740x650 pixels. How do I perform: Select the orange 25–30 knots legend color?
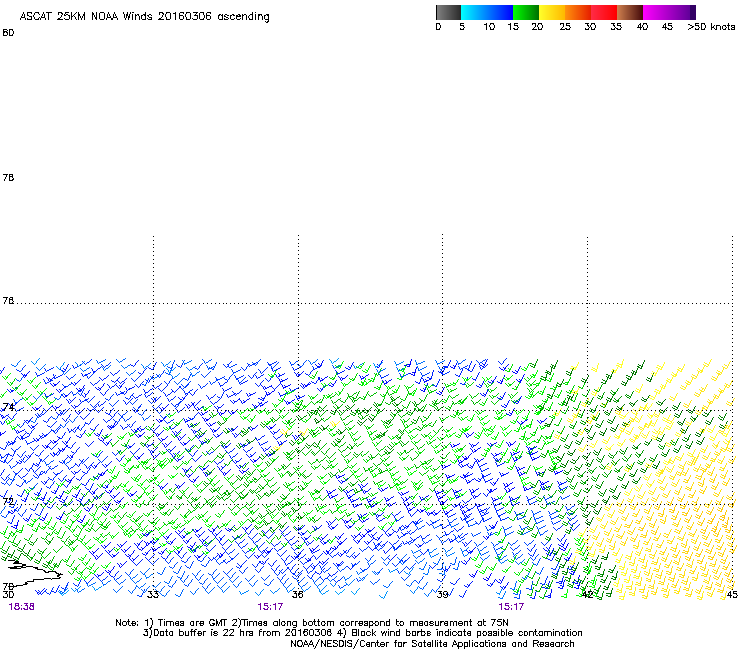(578, 12)
